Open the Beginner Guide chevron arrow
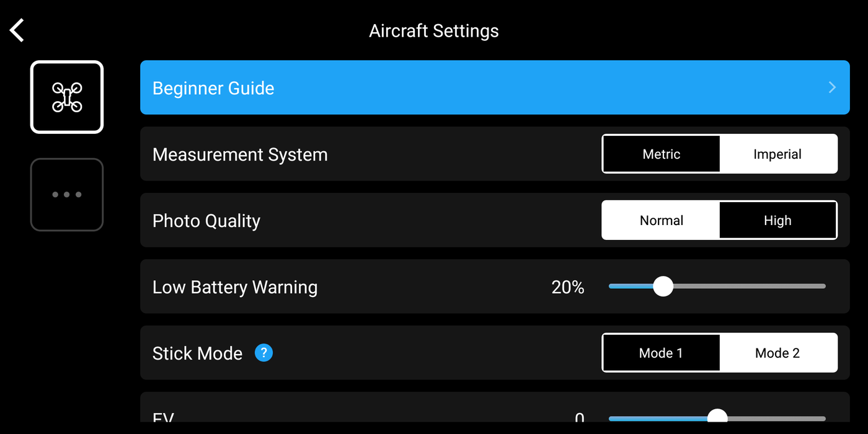 pyautogui.click(x=832, y=87)
